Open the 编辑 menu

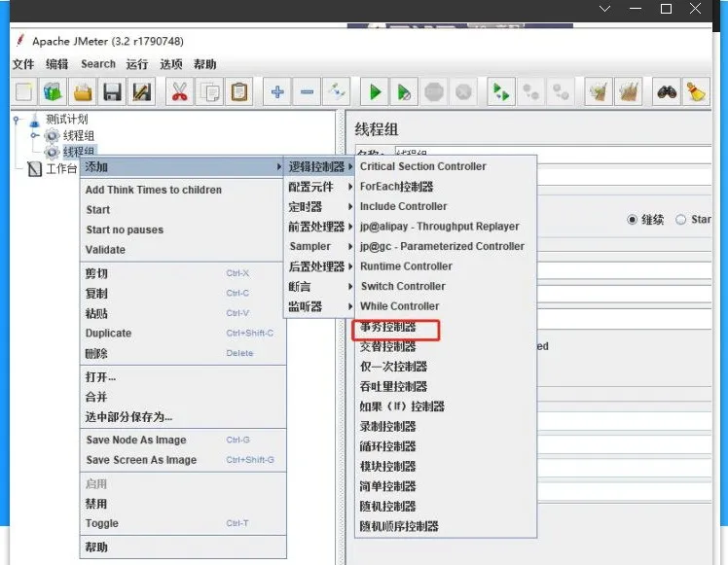[57, 64]
